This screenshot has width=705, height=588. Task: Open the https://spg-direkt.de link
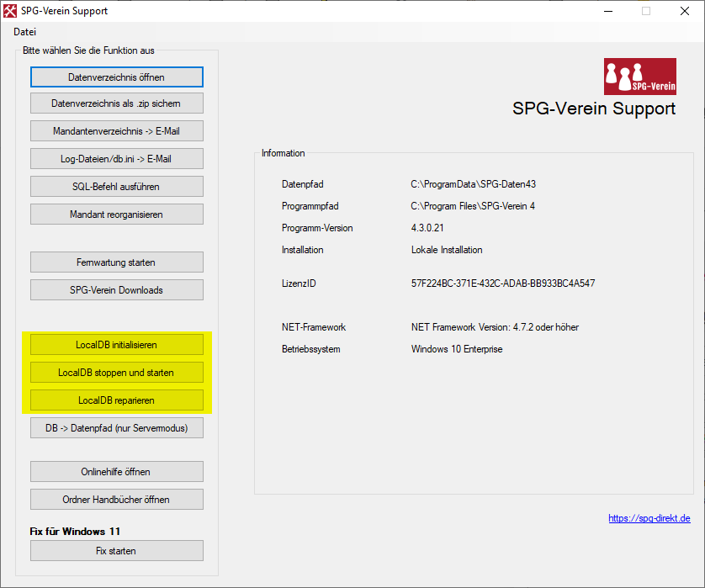coord(649,518)
